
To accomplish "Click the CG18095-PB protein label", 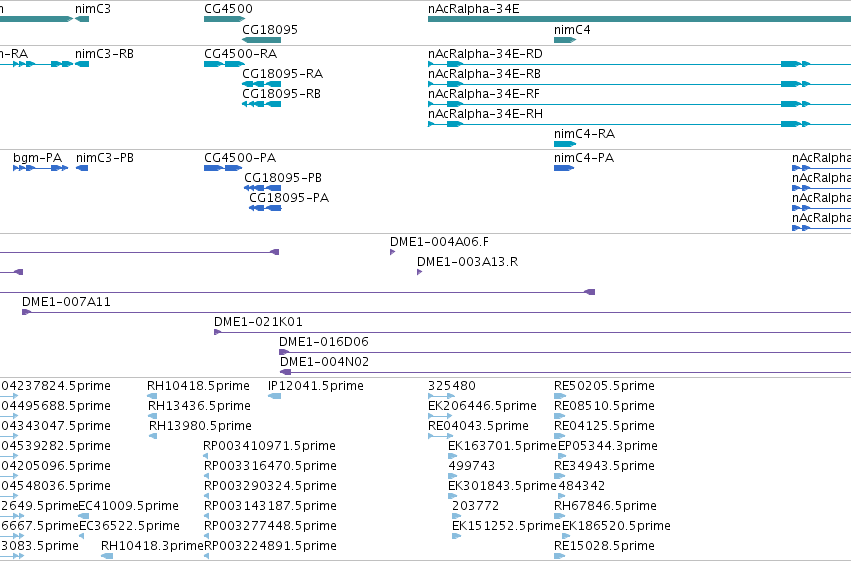I will [x=283, y=178].
